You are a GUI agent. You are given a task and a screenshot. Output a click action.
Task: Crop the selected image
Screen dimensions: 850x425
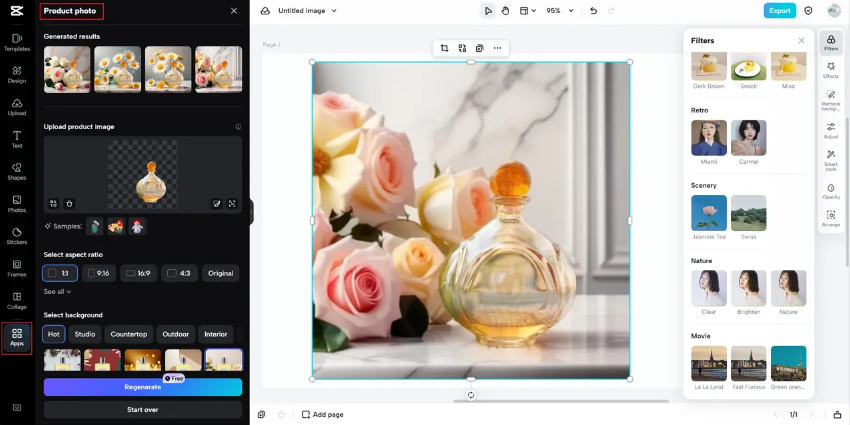click(445, 48)
